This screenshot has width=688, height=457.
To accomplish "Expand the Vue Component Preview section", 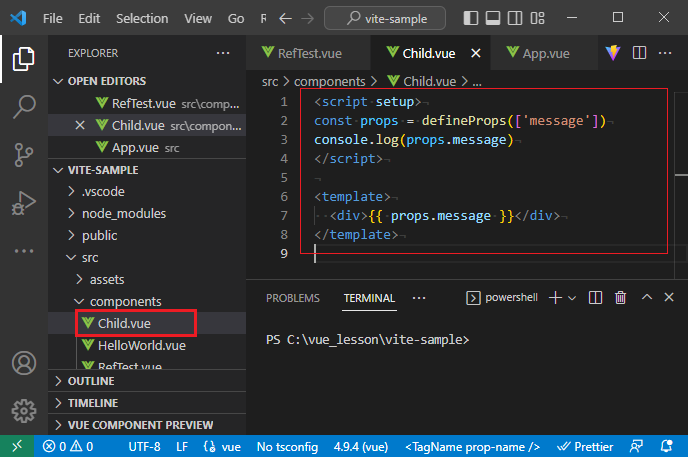I will tap(147, 425).
